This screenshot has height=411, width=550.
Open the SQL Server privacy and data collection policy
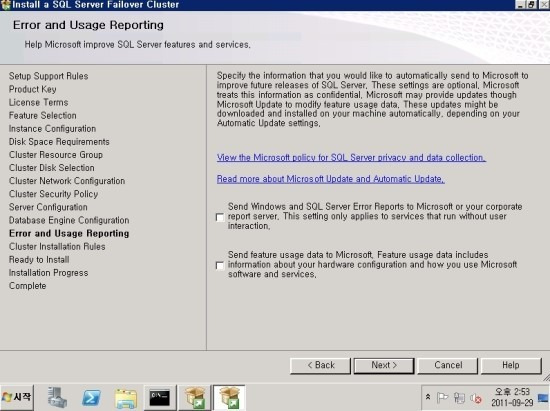point(351,157)
